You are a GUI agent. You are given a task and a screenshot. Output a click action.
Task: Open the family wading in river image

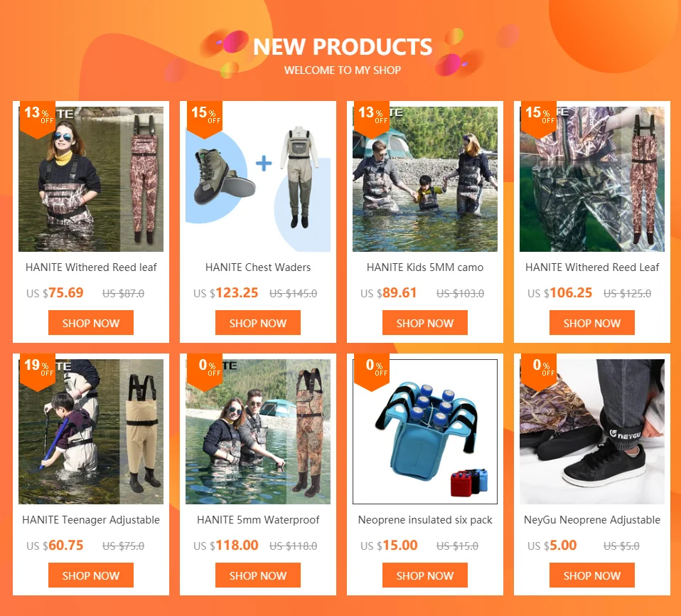pos(425,179)
